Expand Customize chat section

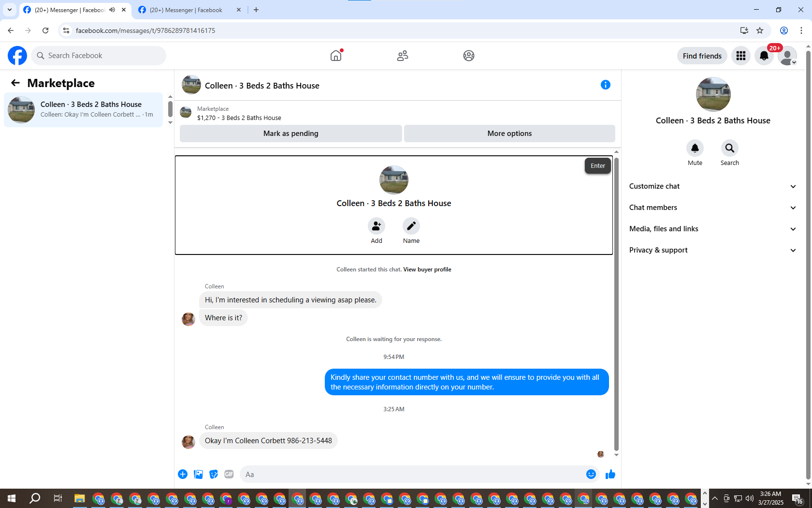point(713,186)
